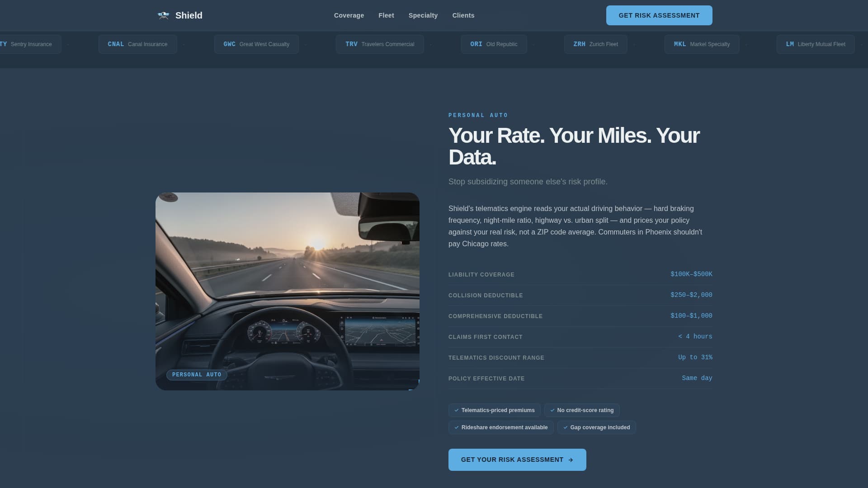Click the TRV Travelers Commercial badge
This screenshot has height=488, width=868.
379,44
